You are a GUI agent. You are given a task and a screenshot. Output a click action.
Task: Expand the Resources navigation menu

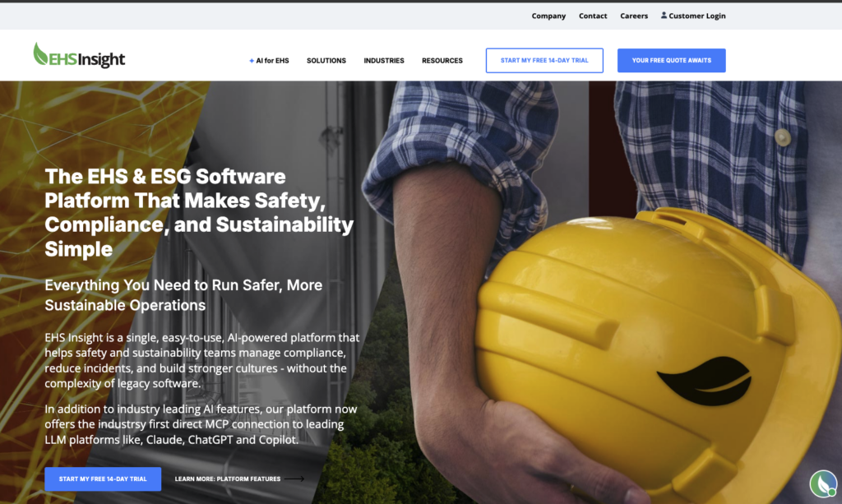[442, 61]
